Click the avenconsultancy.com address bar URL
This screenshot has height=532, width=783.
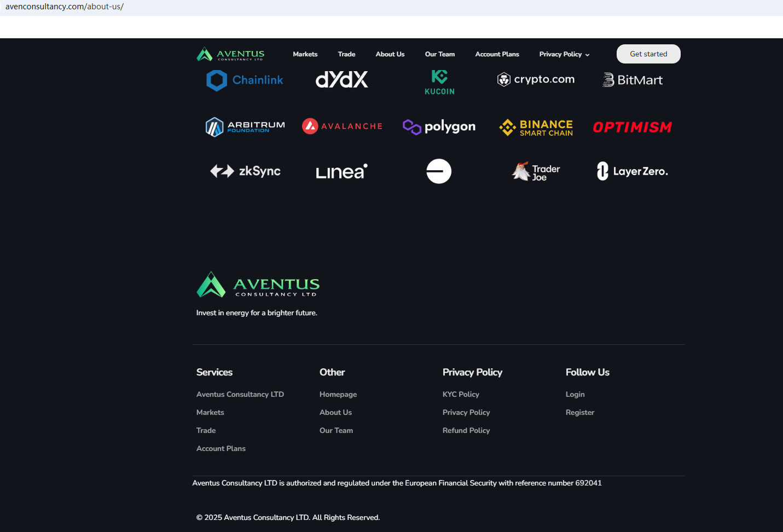pyautogui.click(x=65, y=7)
